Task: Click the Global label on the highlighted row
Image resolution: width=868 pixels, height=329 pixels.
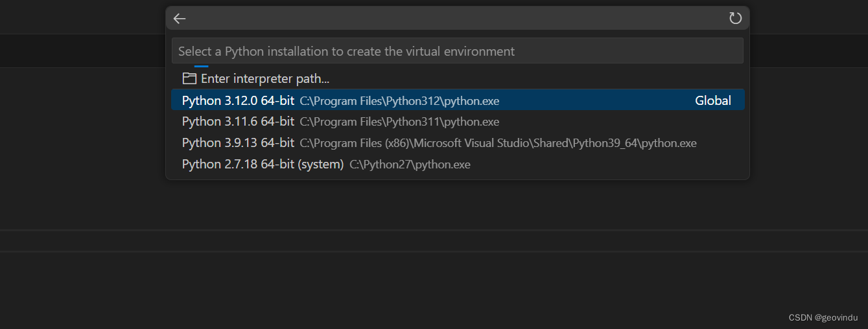Action: (x=713, y=100)
